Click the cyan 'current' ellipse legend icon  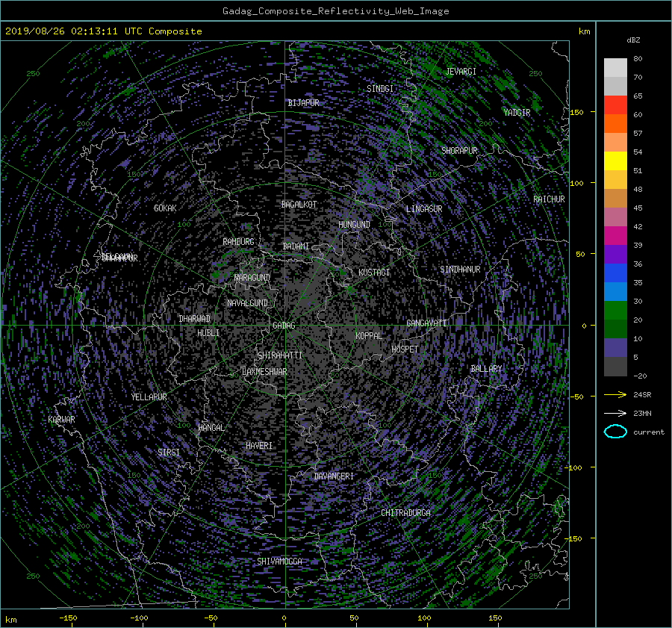click(x=615, y=432)
